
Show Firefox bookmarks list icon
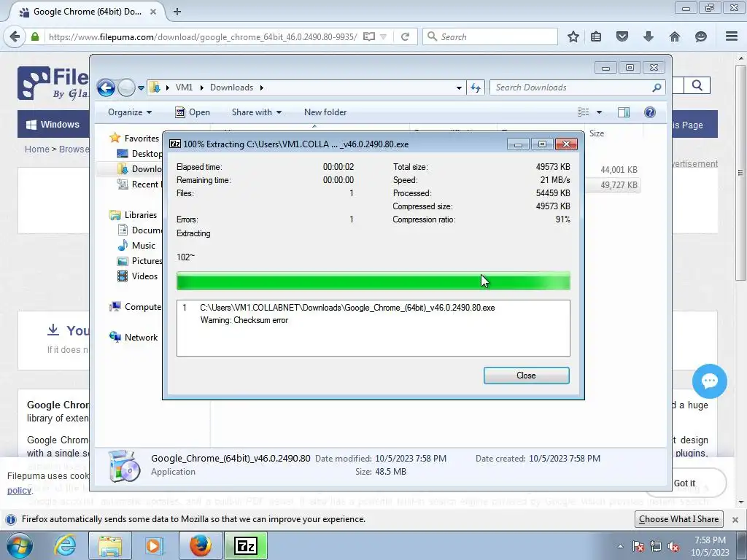596,36
